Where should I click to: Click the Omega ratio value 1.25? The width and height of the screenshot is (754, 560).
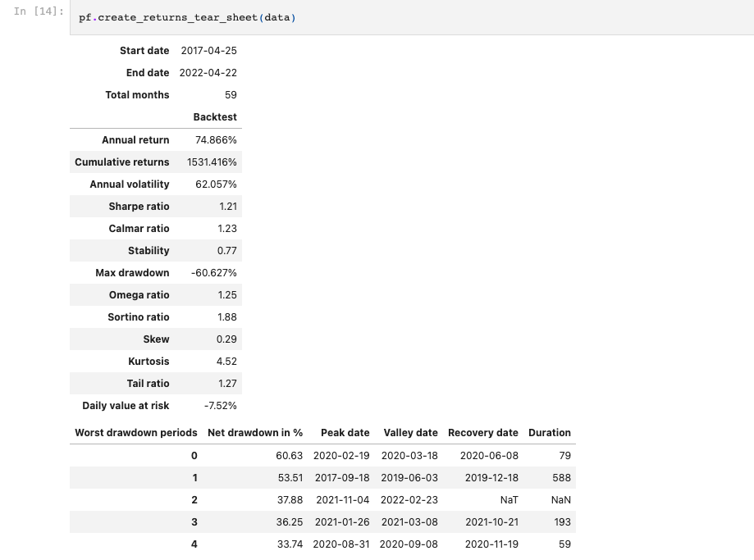coord(227,294)
